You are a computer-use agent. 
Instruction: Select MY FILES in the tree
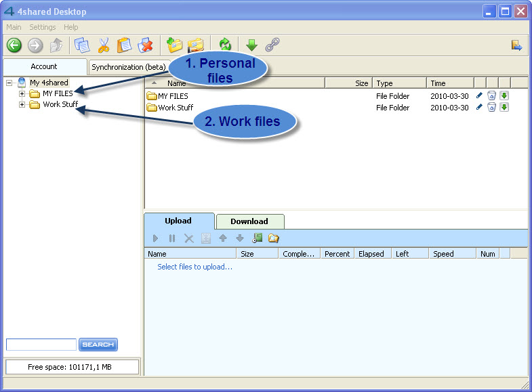pyautogui.click(x=58, y=93)
